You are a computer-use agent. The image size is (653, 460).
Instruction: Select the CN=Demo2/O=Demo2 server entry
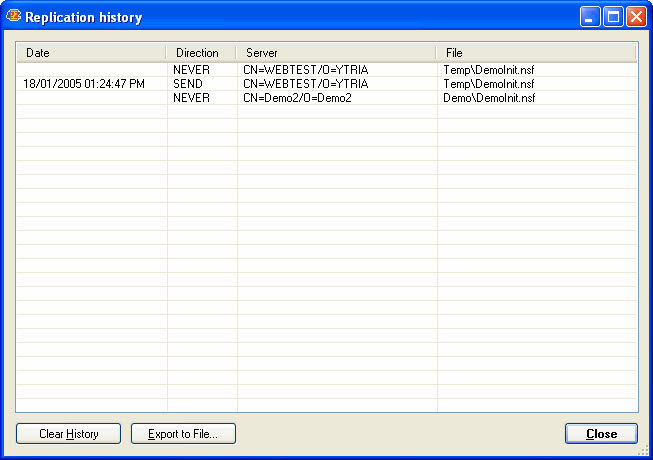[297, 98]
